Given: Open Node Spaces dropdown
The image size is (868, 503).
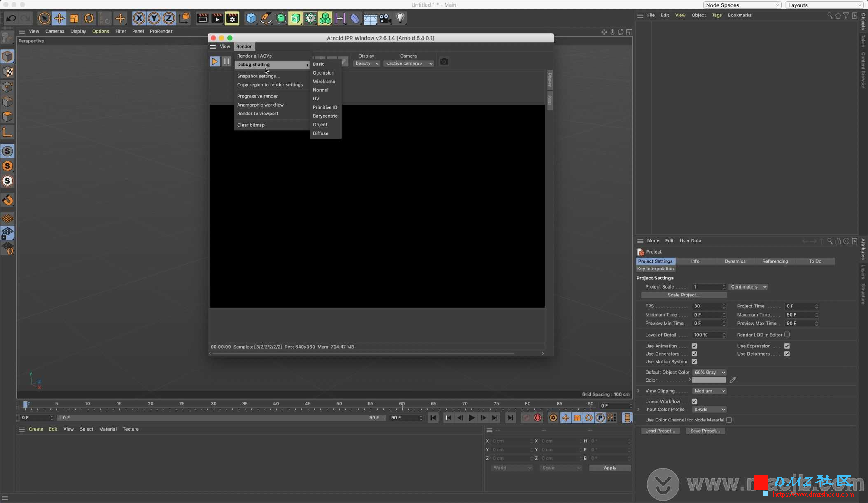Looking at the screenshot, I should click(742, 5).
